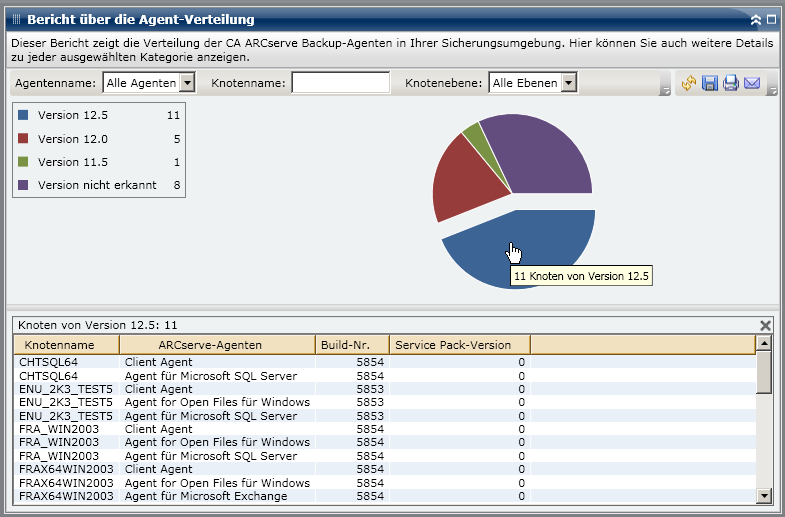785x517 pixels.
Task: Click FRA_WIN2003 'Agent for Open Files für Windows'
Action: pos(217,442)
